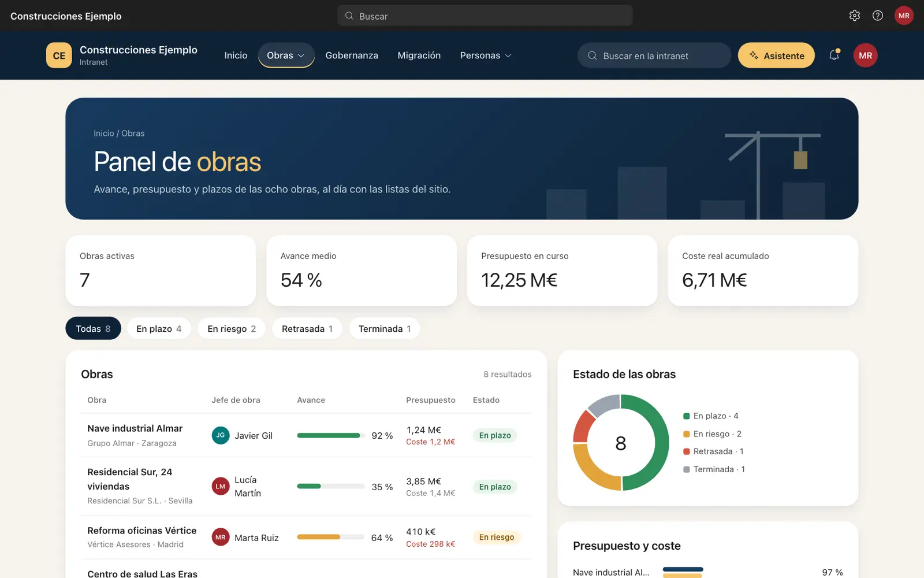Open the Nave industrial Almar project
Viewport: 924px width, 578px height.
(135, 428)
